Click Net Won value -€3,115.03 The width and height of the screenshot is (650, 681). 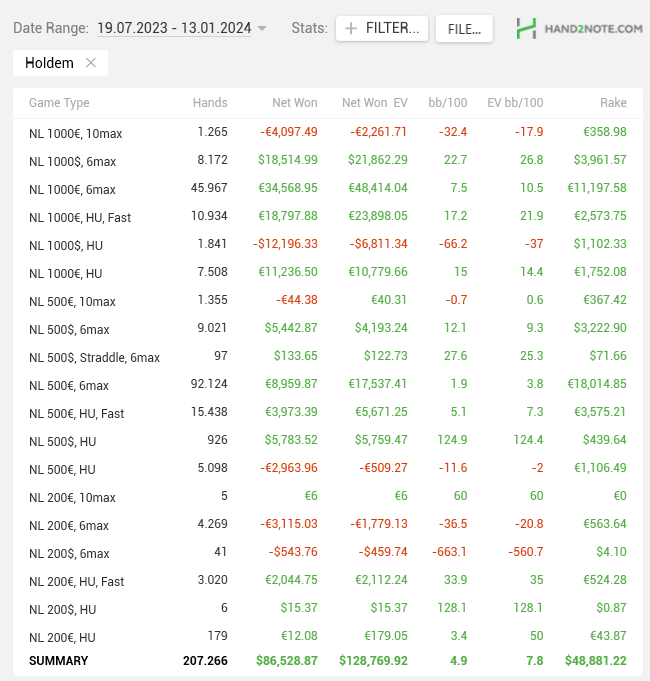[x=289, y=524]
